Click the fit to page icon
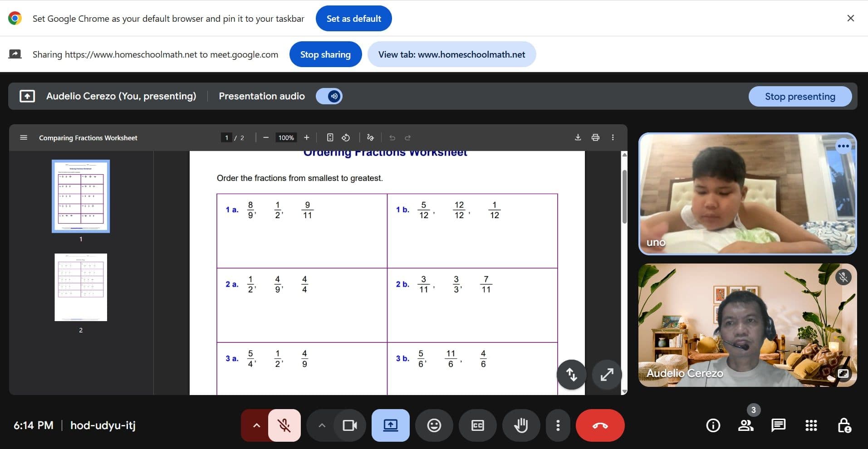Image resolution: width=868 pixels, height=449 pixels. (330, 137)
